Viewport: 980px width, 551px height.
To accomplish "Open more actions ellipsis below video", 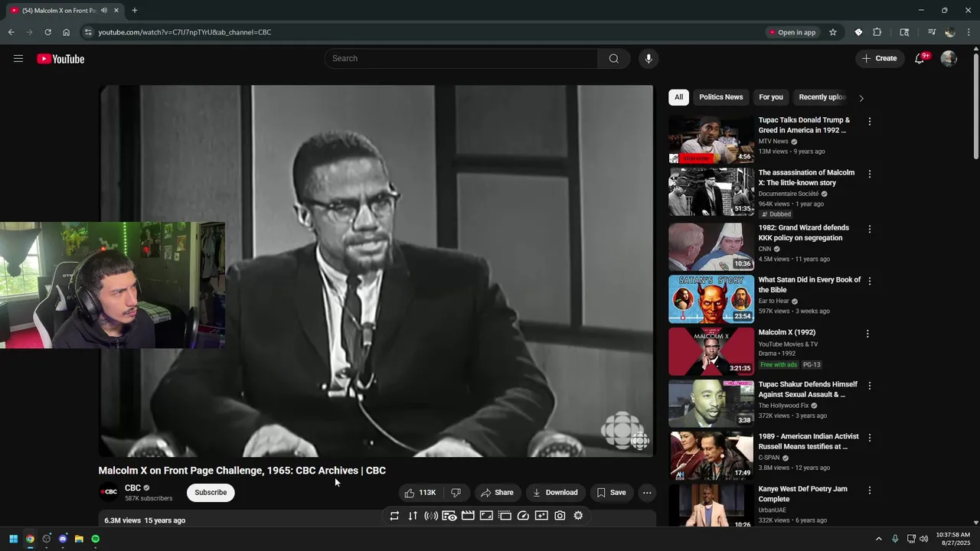I will pos(647,493).
